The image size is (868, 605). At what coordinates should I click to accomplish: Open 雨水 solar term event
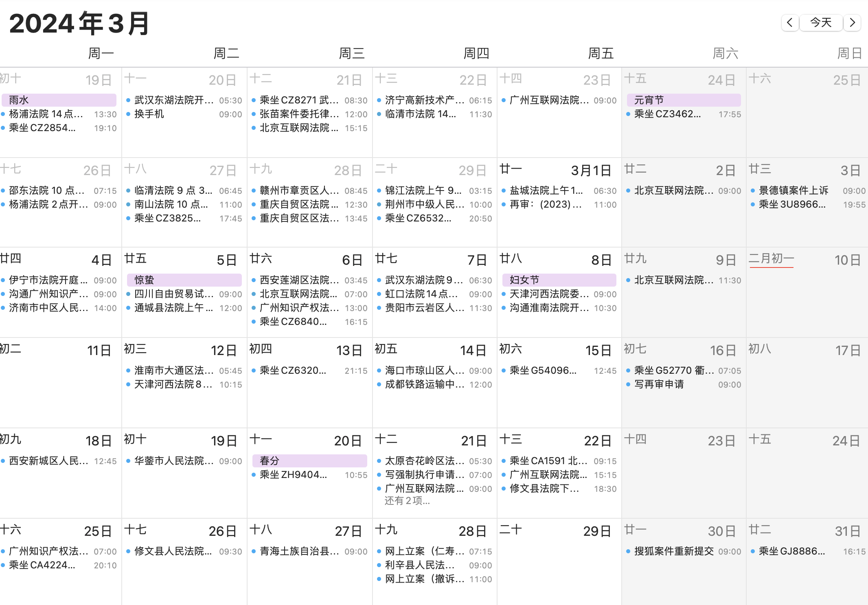point(59,100)
